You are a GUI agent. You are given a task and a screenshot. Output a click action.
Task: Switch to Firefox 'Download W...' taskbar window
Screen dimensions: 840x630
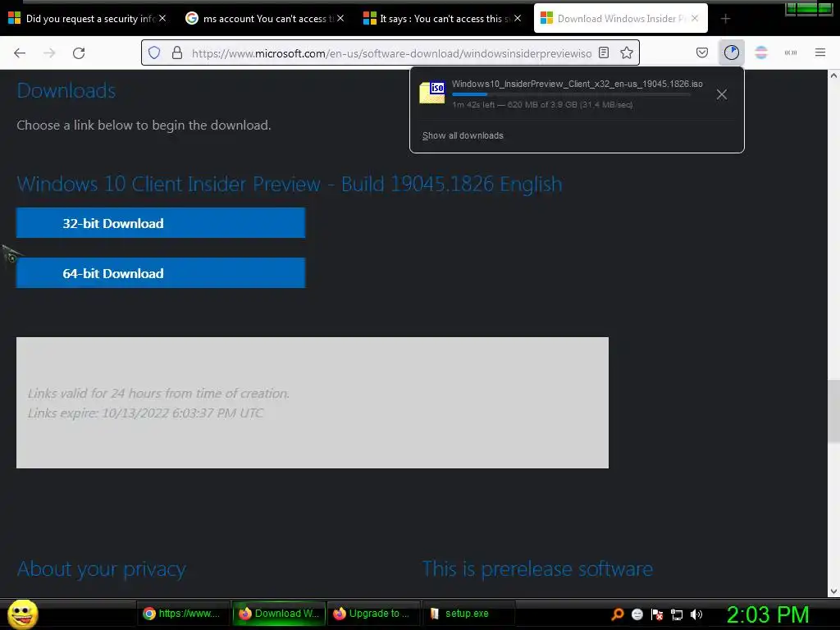pyautogui.click(x=279, y=614)
